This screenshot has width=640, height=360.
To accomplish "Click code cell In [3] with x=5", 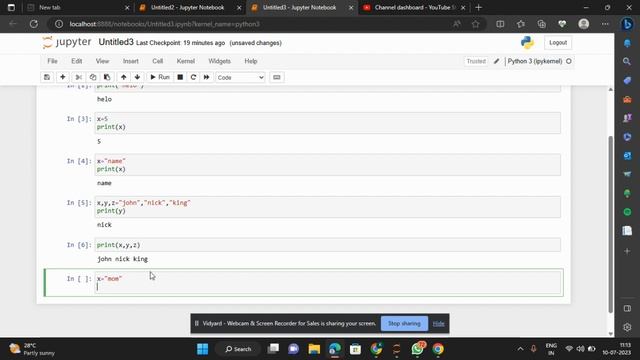I will (x=328, y=123).
